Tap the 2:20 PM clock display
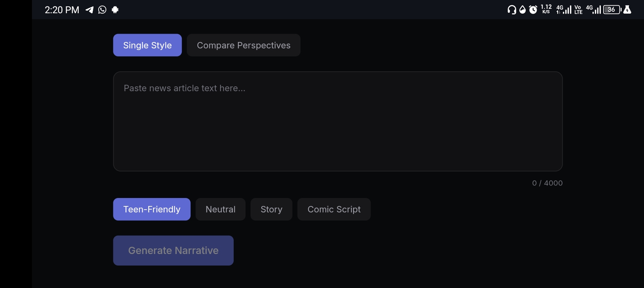The image size is (644, 288). tap(62, 10)
